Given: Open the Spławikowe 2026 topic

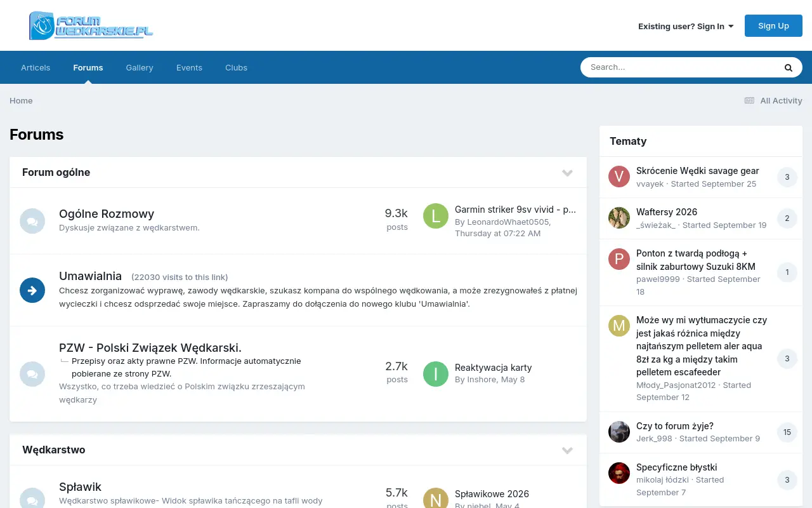Looking at the screenshot, I should tap(492, 494).
